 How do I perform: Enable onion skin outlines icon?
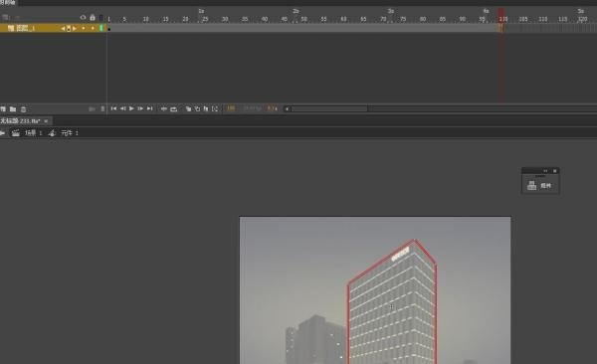pyautogui.click(x=197, y=108)
